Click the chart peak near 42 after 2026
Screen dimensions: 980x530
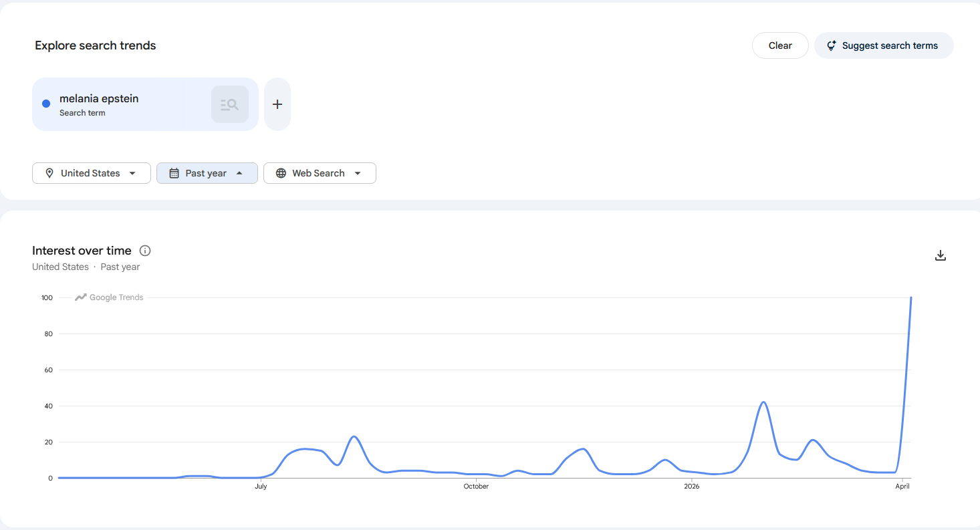point(763,402)
